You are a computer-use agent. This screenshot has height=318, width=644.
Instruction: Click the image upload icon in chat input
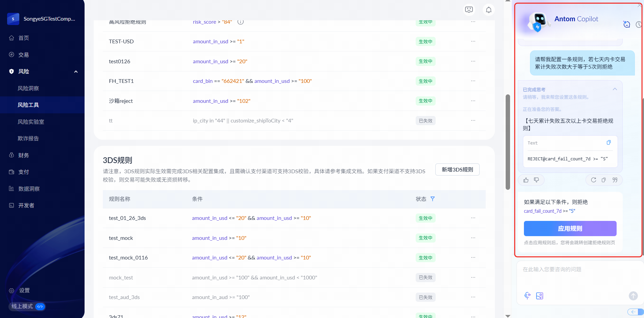(x=539, y=296)
